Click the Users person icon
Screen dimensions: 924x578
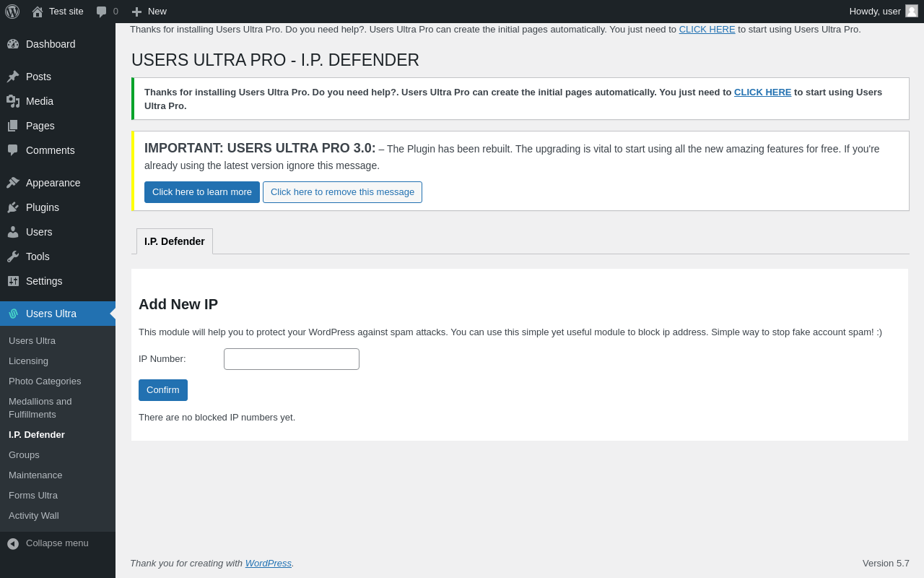(13, 232)
